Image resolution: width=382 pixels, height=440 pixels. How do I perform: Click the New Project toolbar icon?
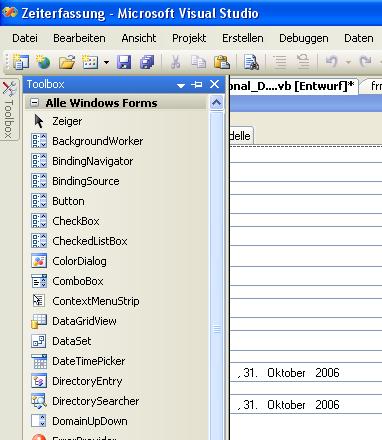21,62
